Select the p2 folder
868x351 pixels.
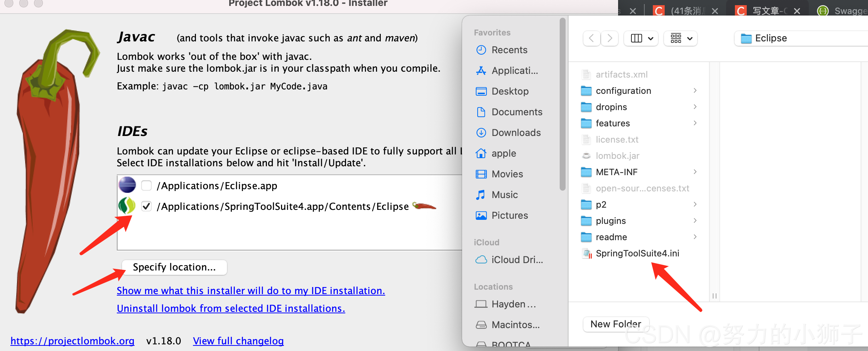pyautogui.click(x=601, y=204)
